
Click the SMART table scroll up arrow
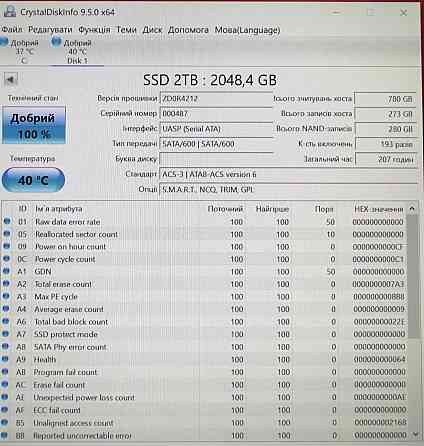coord(412,209)
